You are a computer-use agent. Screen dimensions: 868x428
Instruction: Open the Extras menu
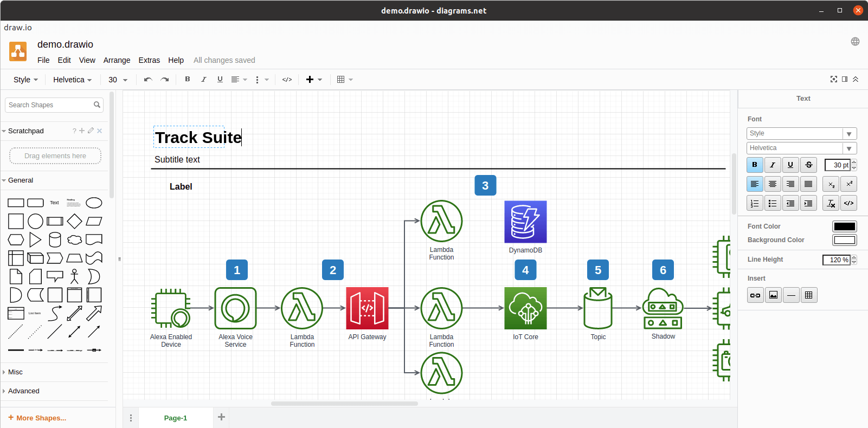(x=149, y=60)
